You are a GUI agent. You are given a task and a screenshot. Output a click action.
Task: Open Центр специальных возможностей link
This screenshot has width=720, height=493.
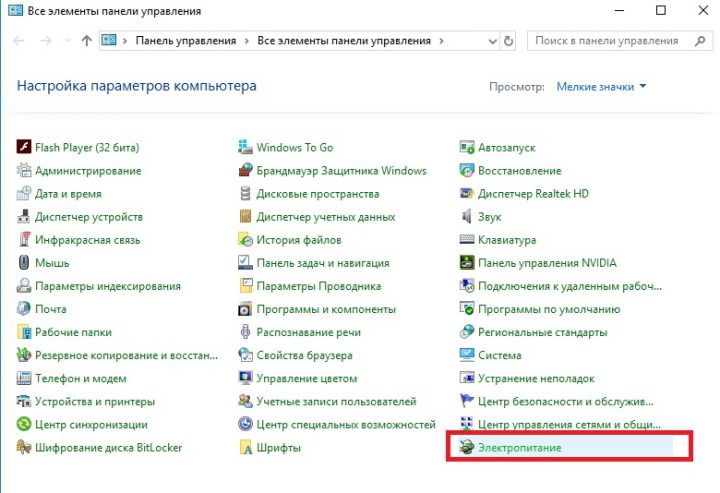346,424
